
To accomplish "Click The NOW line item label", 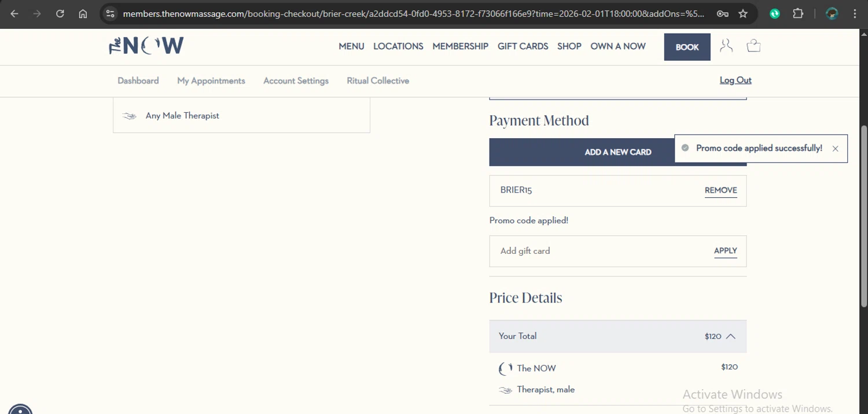I will coord(536,368).
